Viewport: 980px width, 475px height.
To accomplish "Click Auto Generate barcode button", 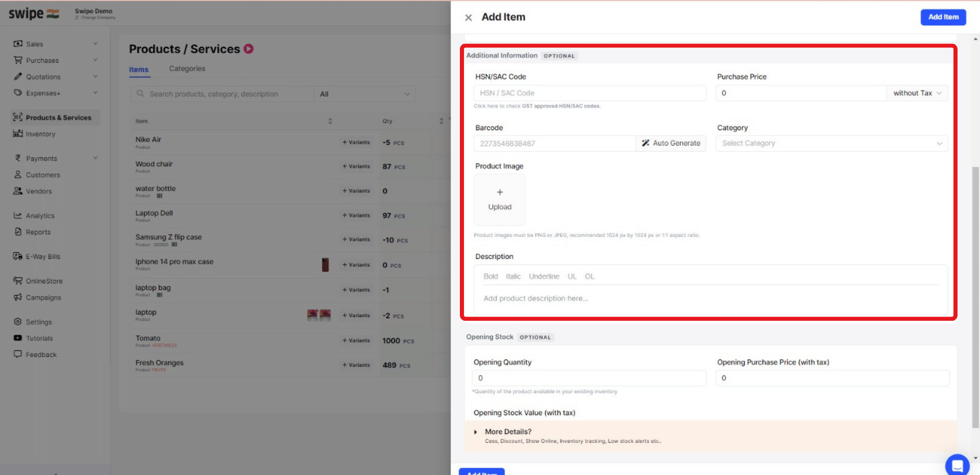I will pos(671,144).
